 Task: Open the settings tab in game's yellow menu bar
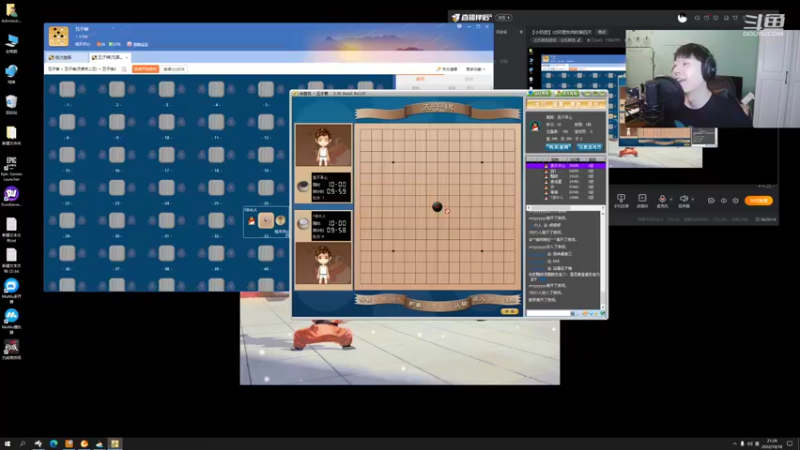558,104
